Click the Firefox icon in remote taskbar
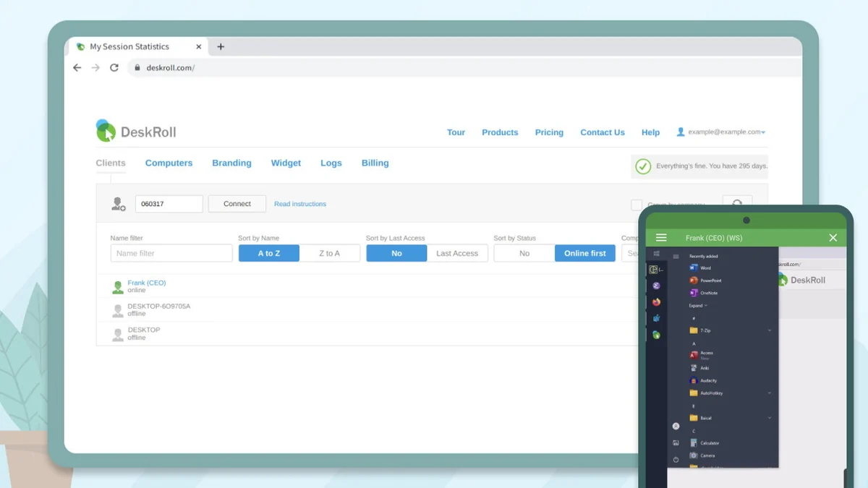868x488 pixels. [x=656, y=302]
